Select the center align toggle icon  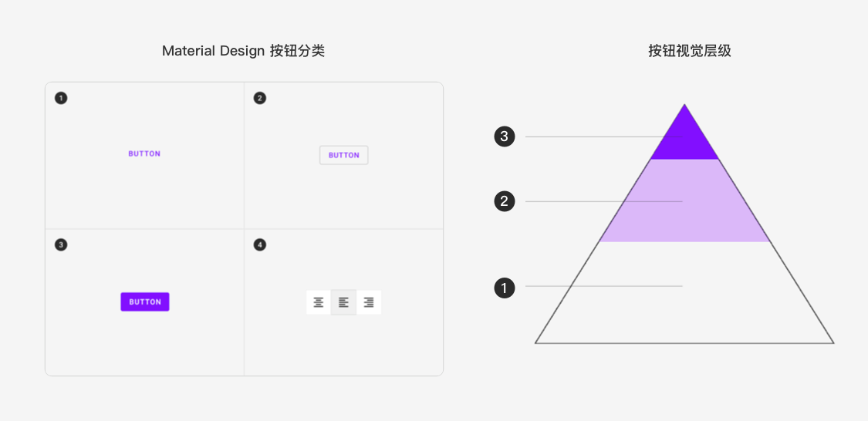pyautogui.click(x=319, y=302)
